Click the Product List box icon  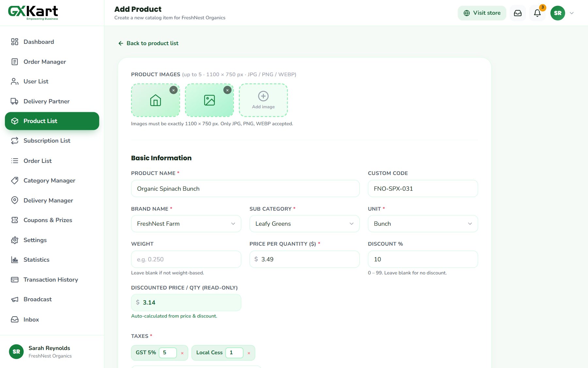[x=15, y=121]
